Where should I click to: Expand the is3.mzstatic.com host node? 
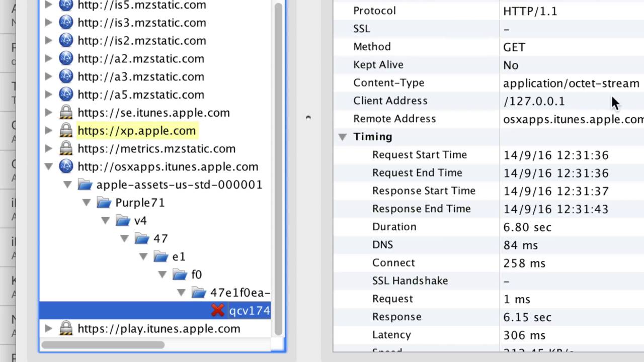pyautogui.click(x=48, y=23)
